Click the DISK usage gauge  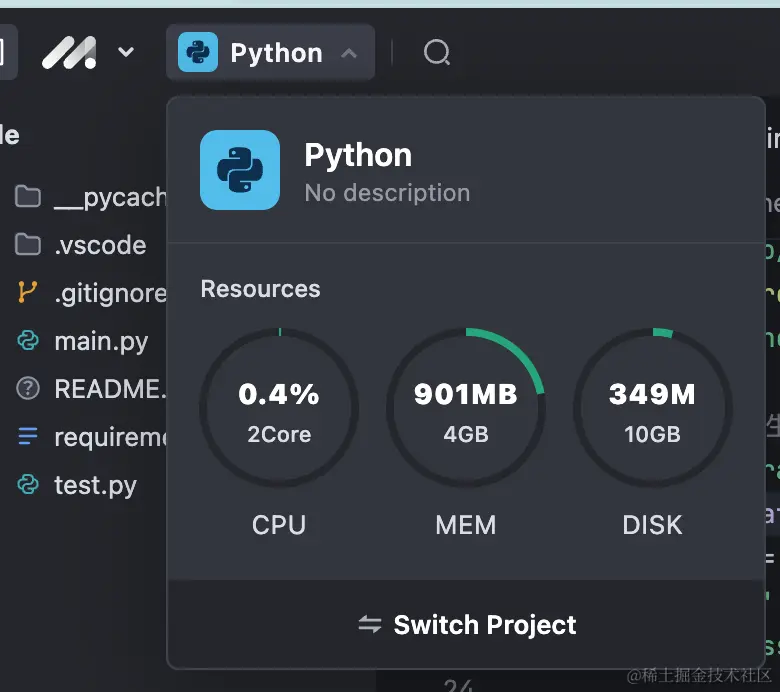pos(652,407)
